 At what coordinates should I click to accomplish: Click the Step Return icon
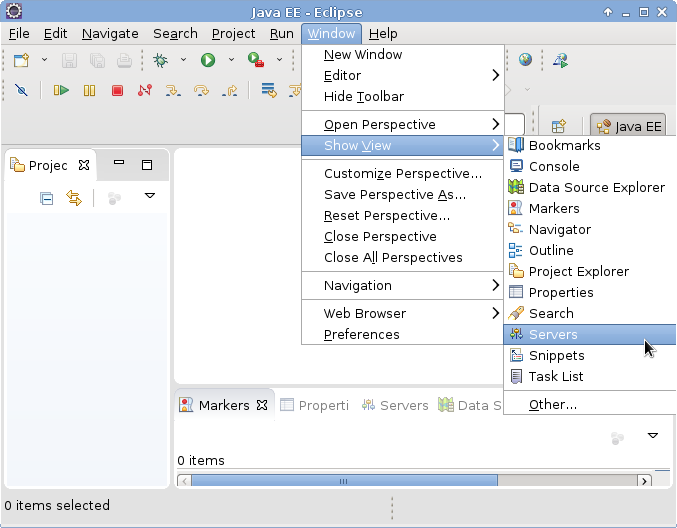tap(229, 90)
